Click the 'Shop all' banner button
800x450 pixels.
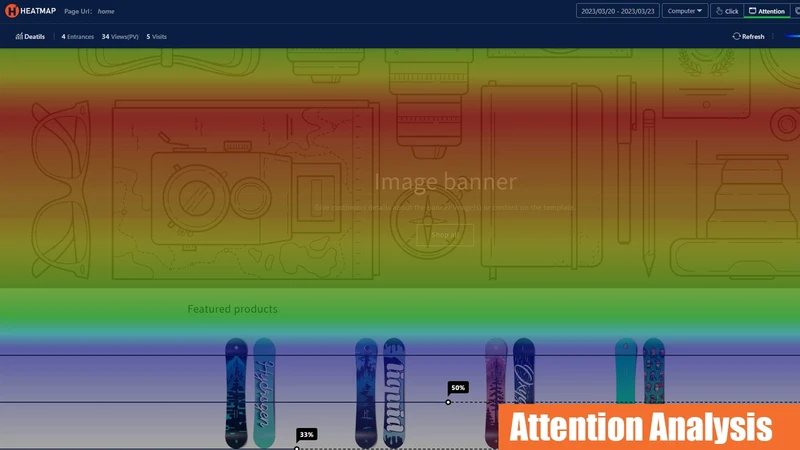[445, 235]
